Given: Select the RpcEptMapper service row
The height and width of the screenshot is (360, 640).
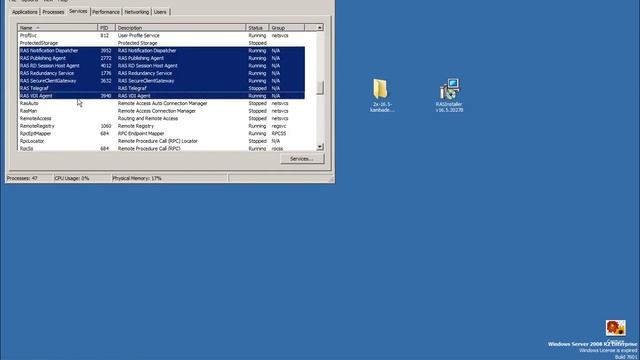Looking at the screenshot, I should (x=162, y=133).
